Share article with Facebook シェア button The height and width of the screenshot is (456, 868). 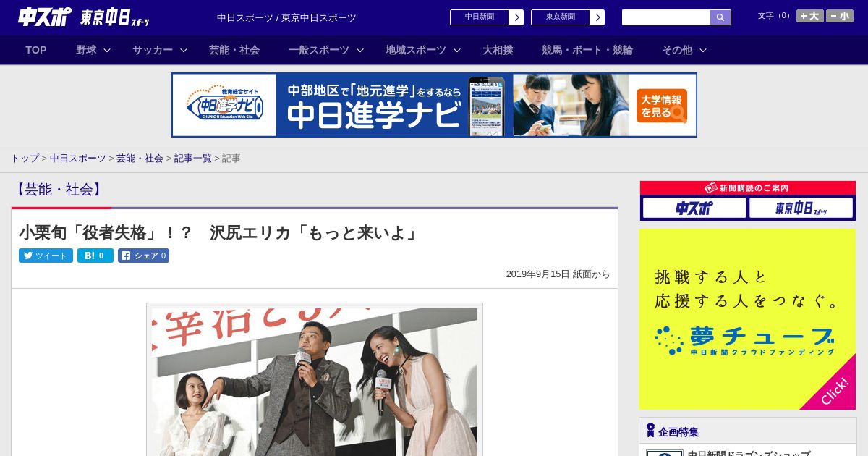(x=143, y=256)
